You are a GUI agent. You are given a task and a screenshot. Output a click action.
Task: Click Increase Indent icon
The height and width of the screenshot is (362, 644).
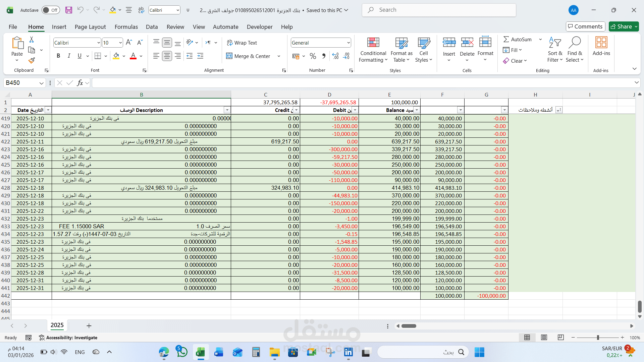tap(200, 56)
